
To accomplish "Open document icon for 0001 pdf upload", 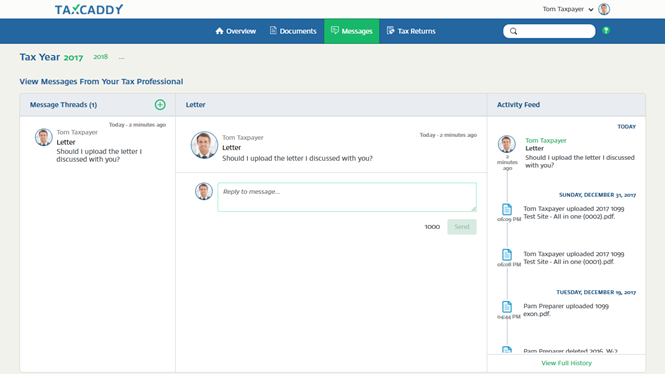I will pos(507,254).
